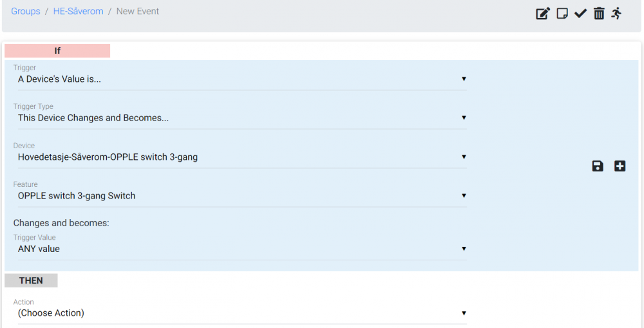Viewport: 644px width, 328px height.
Task: Open the Trigger dropdown 'A Device's Value is...'
Action: [x=241, y=79]
